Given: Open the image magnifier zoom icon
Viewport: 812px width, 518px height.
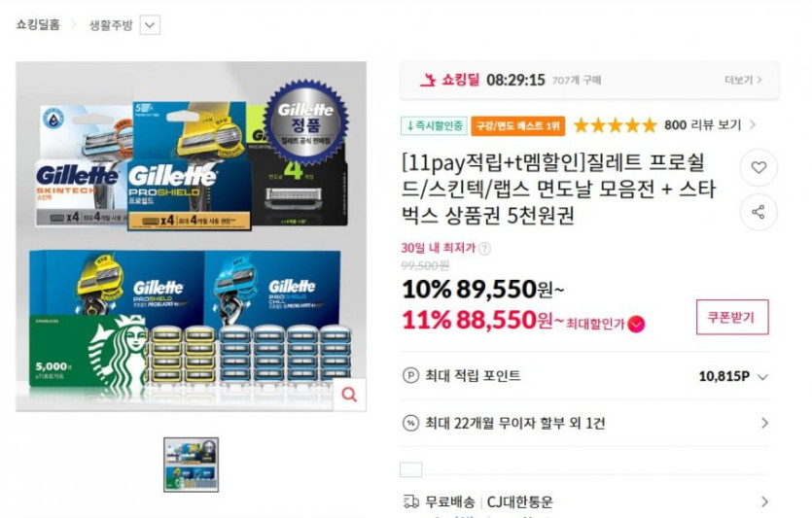Looking at the screenshot, I should coord(349,395).
